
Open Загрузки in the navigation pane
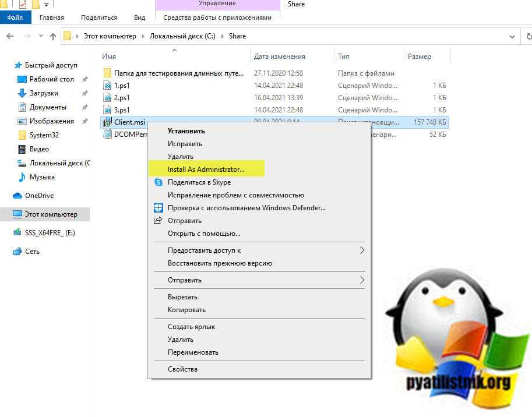44,93
